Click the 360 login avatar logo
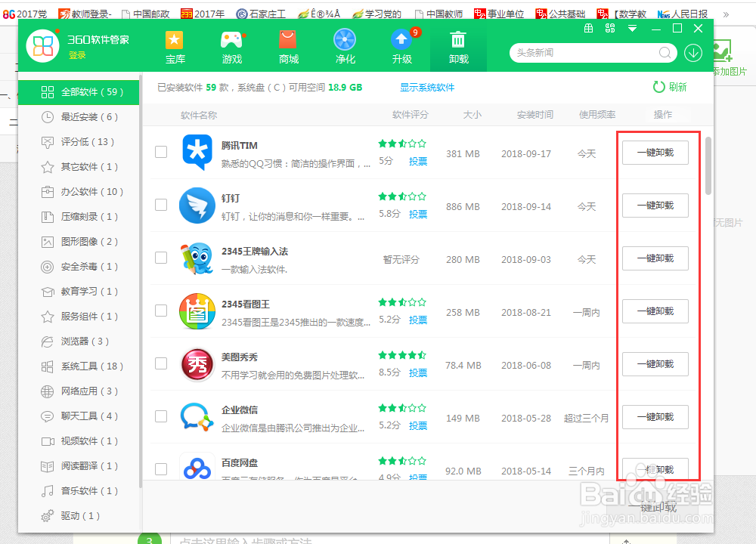 point(42,45)
